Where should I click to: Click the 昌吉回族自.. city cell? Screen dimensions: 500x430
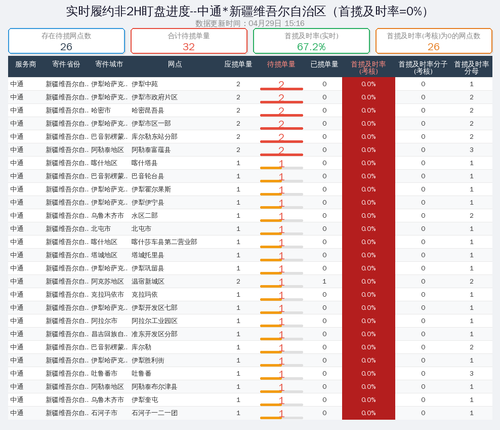click(109, 334)
